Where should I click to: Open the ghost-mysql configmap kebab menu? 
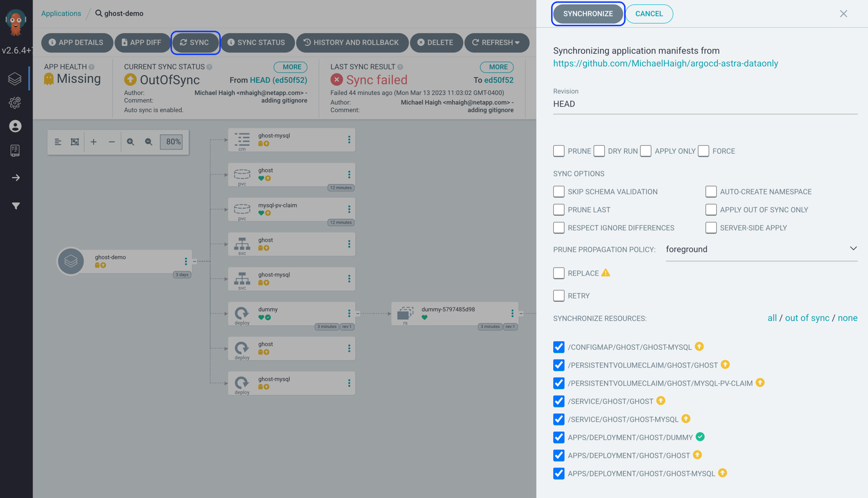(349, 139)
